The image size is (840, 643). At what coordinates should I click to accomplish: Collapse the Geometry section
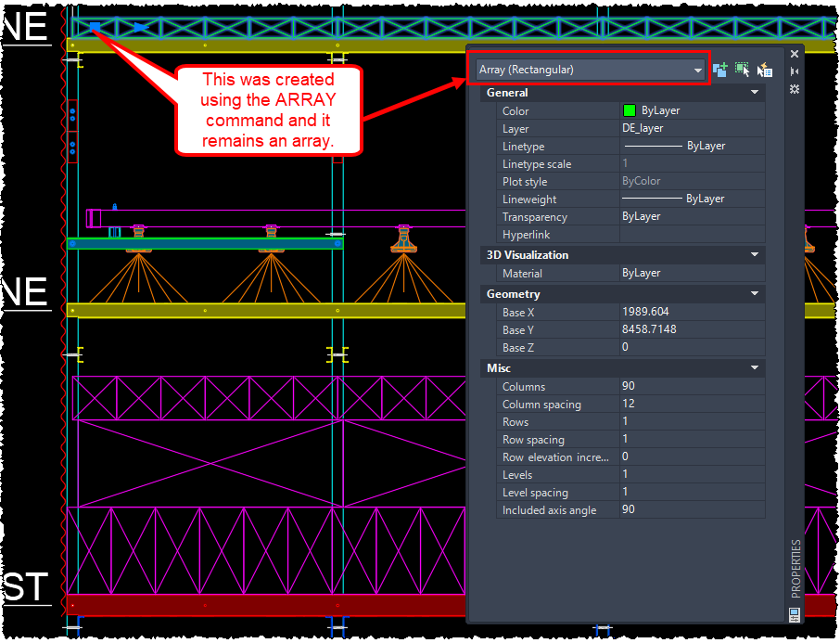click(x=755, y=293)
